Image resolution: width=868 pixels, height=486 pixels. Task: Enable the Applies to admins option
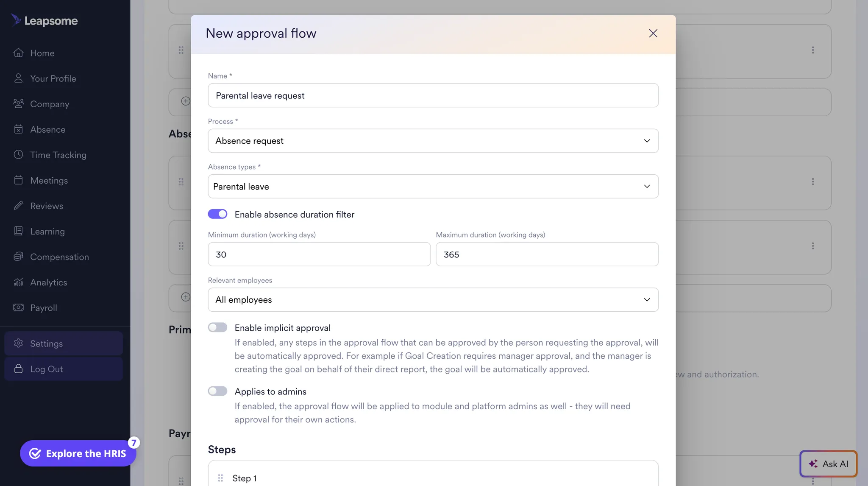pos(217,391)
